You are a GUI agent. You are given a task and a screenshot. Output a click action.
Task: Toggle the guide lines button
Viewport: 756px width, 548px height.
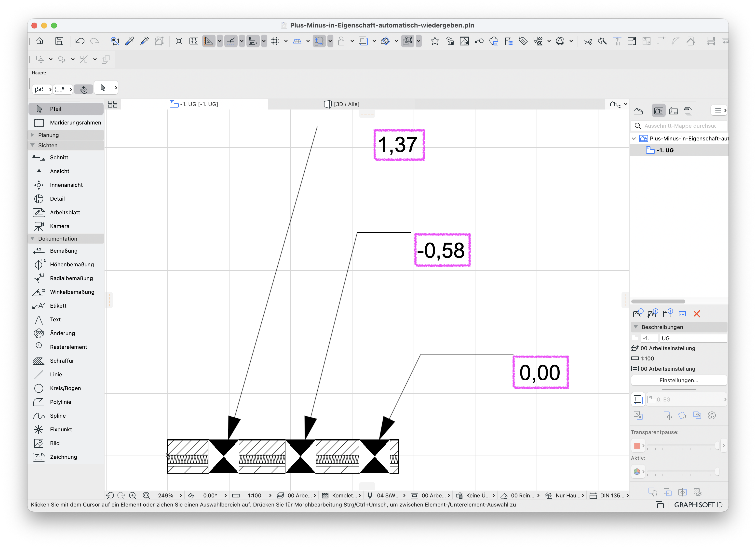coord(209,41)
